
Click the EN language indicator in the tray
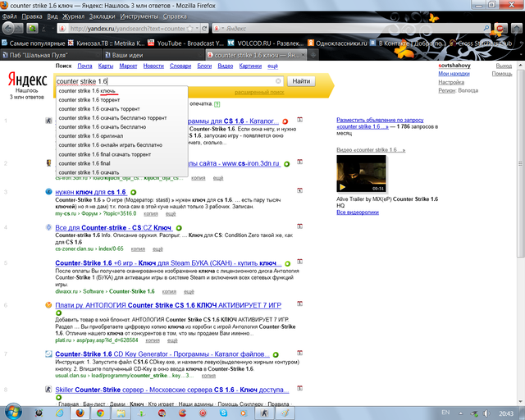445,413
